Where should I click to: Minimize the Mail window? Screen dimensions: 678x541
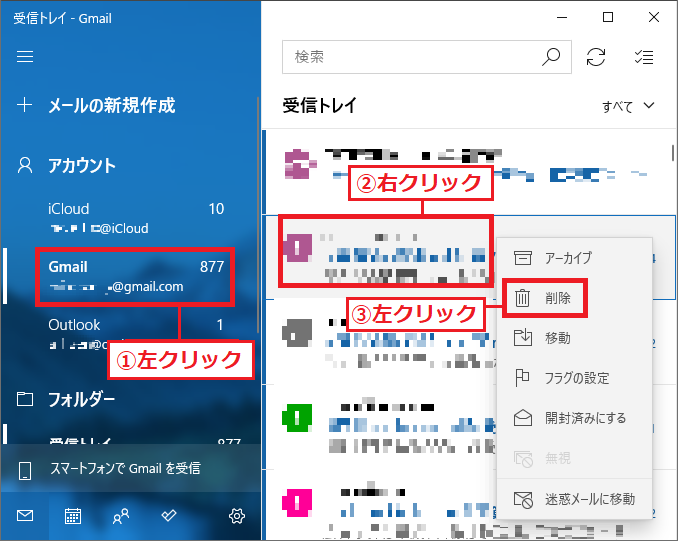click(562, 18)
